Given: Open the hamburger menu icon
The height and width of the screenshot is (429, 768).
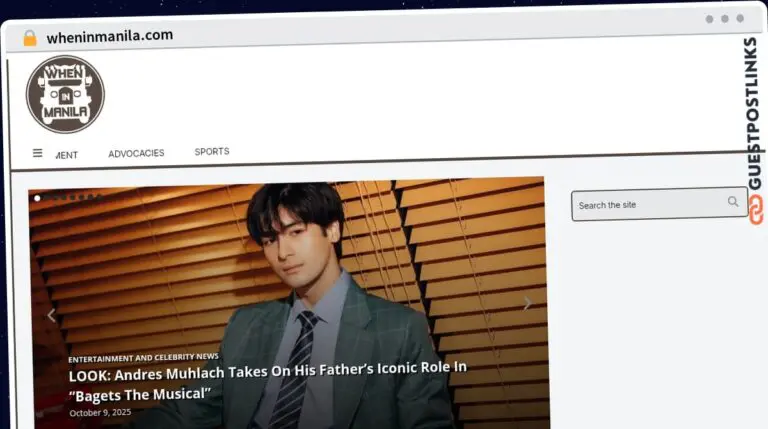Looking at the screenshot, I should point(37,153).
